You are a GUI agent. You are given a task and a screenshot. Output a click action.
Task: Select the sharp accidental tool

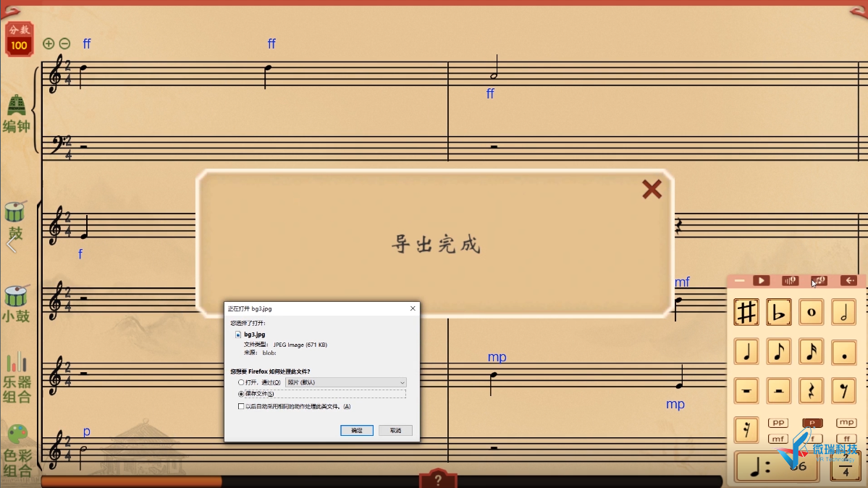click(x=746, y=312)
